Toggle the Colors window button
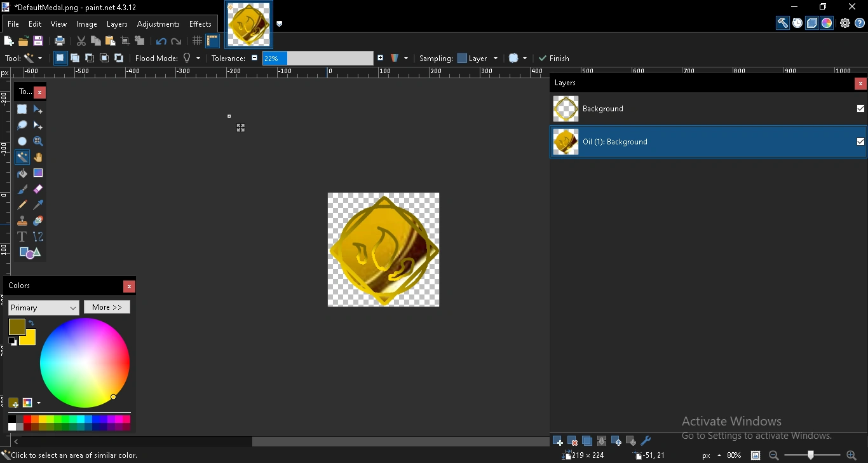Viewport: 868px width, 463px height. coord(827,23)
